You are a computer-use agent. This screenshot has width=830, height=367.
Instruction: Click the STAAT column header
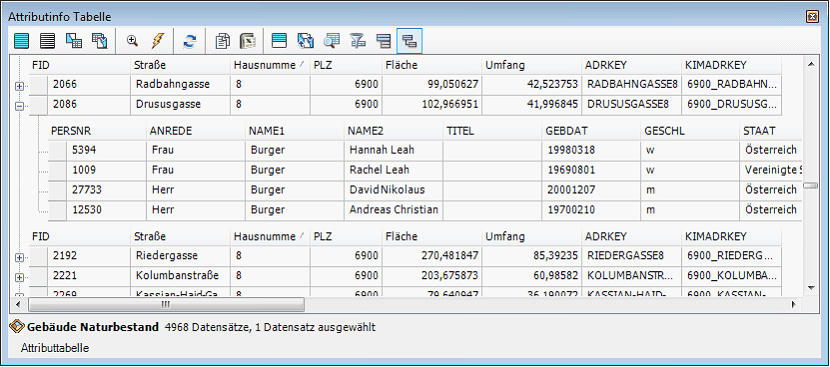click(771, 131)
